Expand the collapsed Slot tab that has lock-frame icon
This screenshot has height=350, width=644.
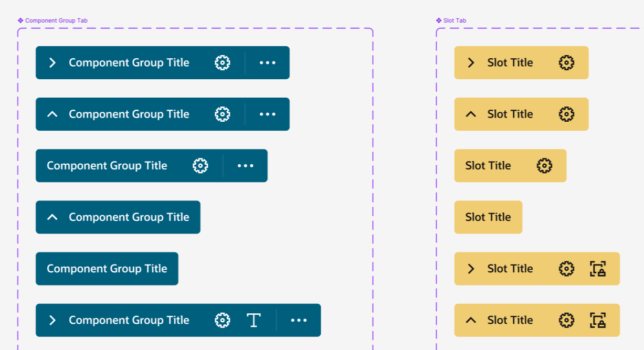(x=471, y=269)
